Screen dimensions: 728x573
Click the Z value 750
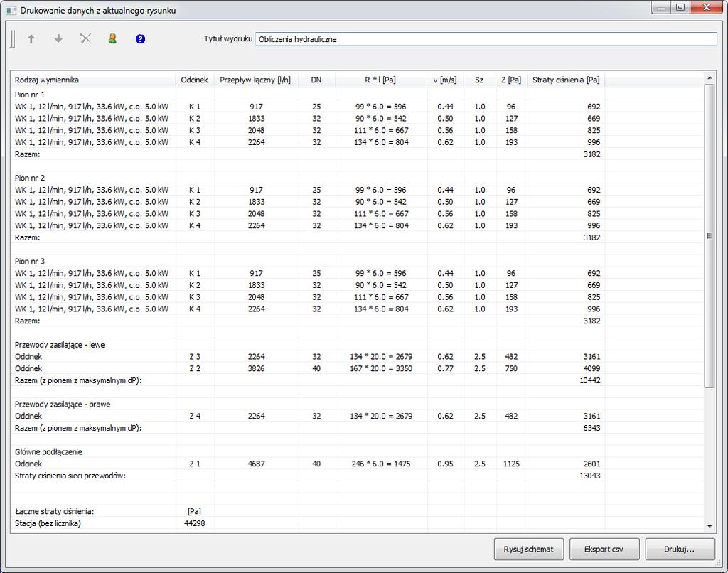(x=511, y=369)
